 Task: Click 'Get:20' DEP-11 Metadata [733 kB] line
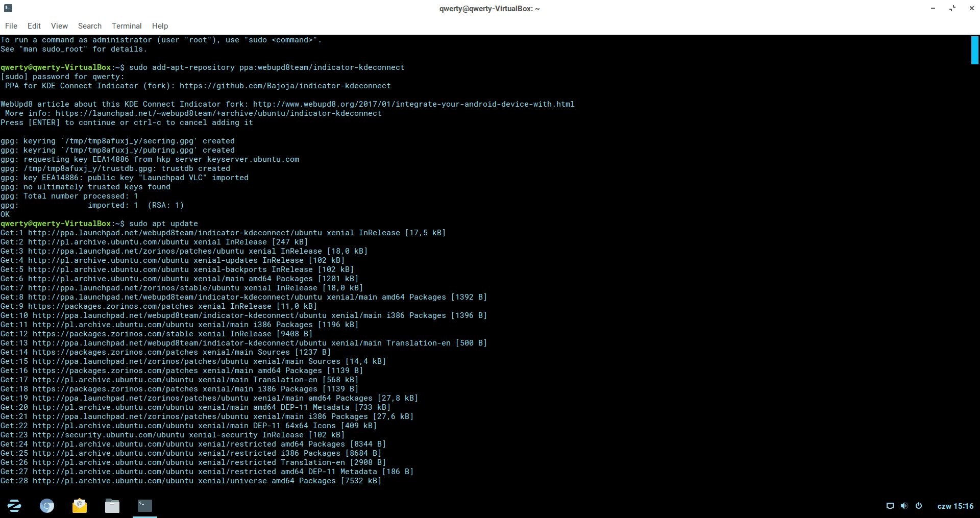(195, 407)
